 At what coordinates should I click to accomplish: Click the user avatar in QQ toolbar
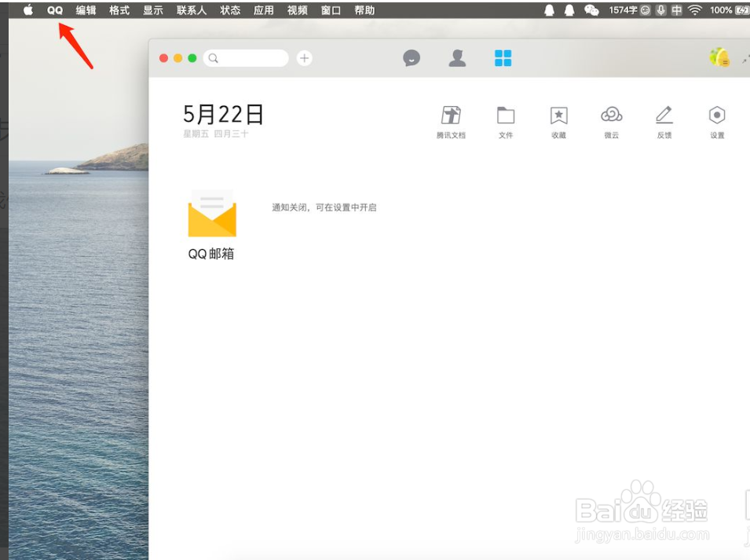coord(719,57)
